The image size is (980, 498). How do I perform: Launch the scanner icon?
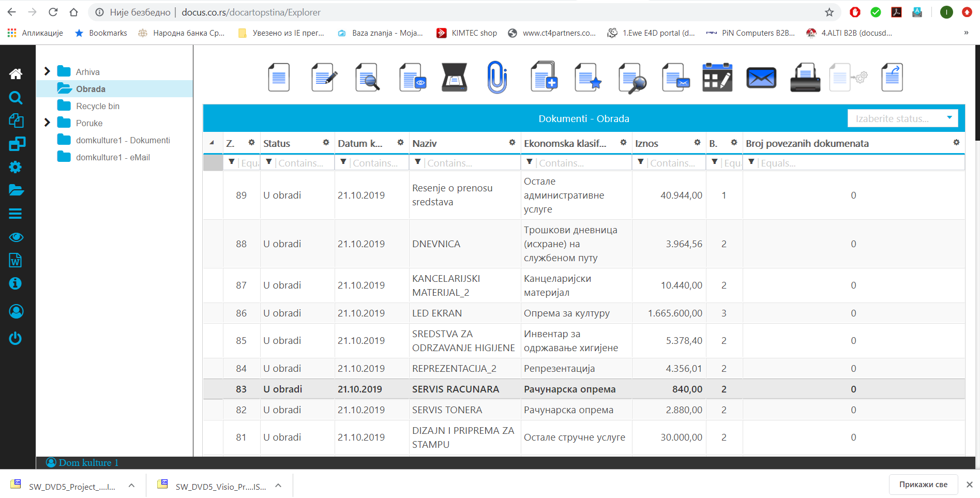[454, 78]
